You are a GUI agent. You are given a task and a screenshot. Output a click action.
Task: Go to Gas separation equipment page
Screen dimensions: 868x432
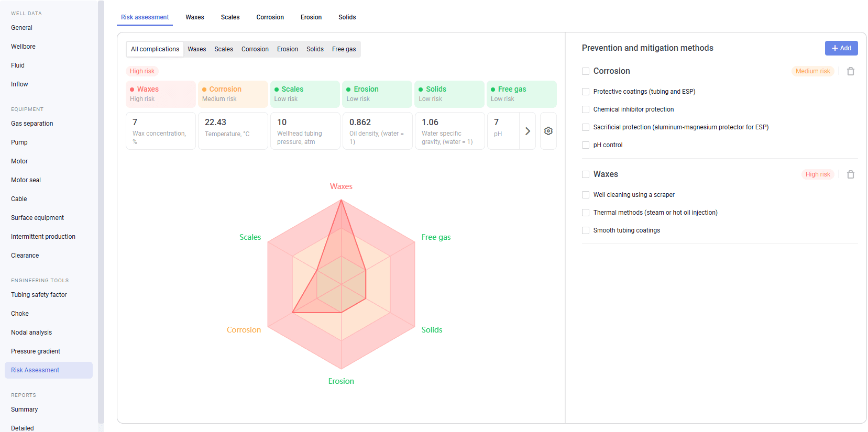(x=32, y=124)
